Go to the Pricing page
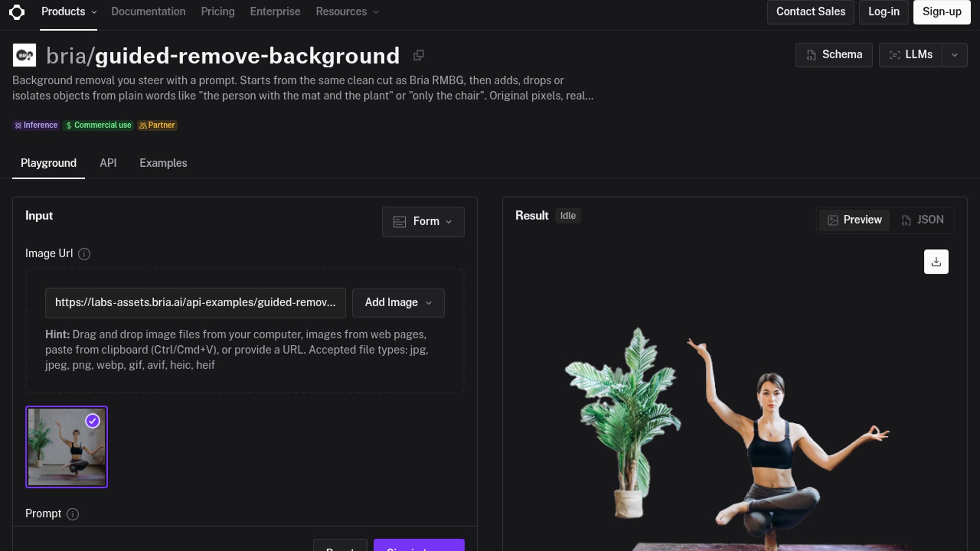 pyautogui.click(x=218, y=12)
